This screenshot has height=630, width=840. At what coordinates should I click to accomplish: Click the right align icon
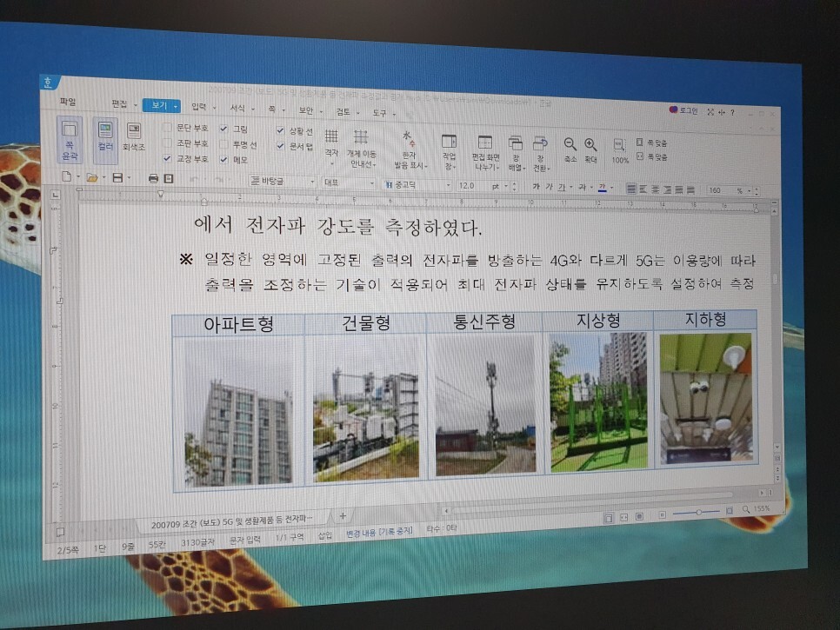tap(668, 189)
